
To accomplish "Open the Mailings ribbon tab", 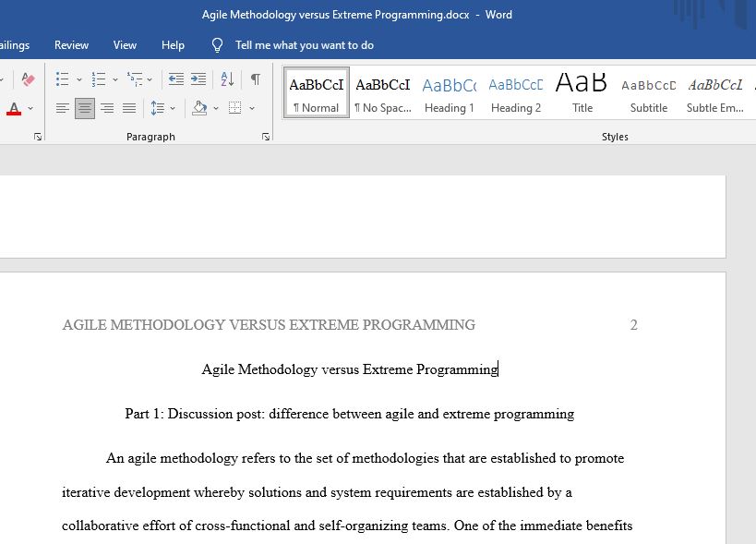I will point(15,45).
